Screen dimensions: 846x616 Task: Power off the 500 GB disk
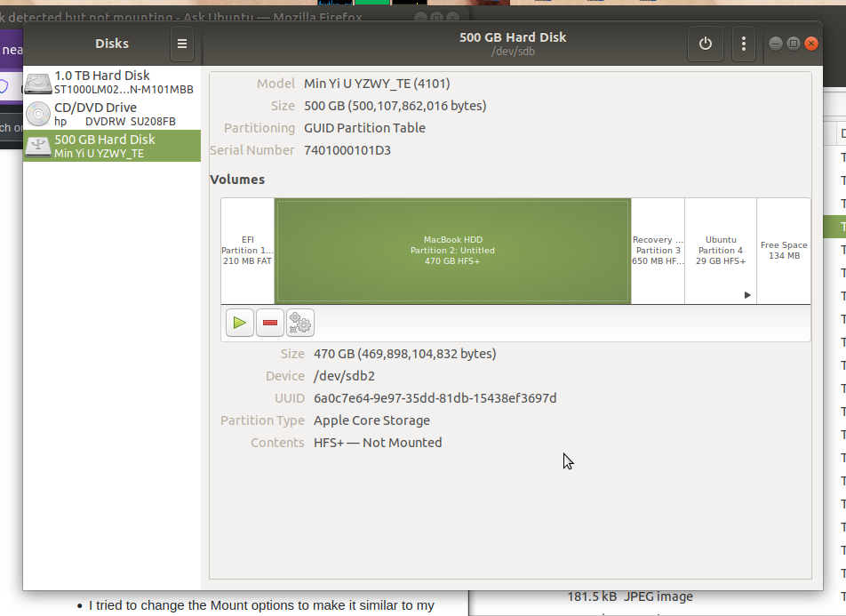coord(706,44)
